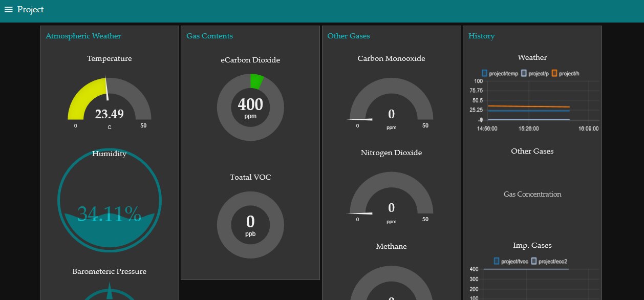The height and width of the screenshot is (300, 644).
Task: Toggle the project/p legend swatch
Action: coord(524,74)
